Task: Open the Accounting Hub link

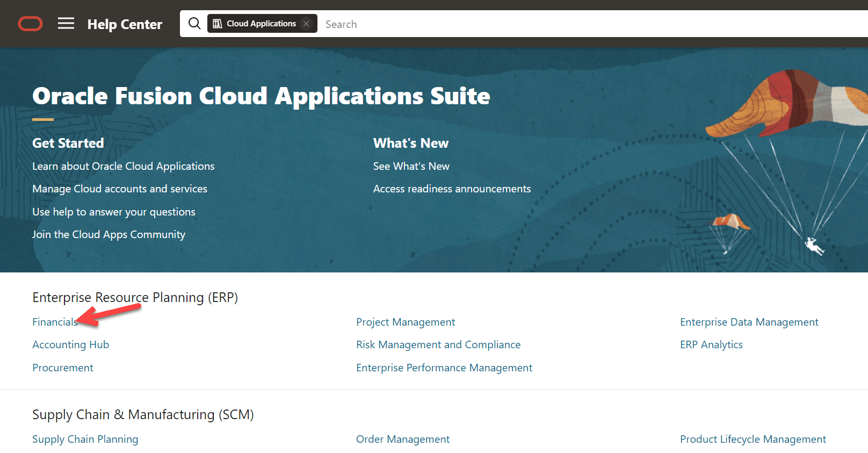Action: (70, 344)
